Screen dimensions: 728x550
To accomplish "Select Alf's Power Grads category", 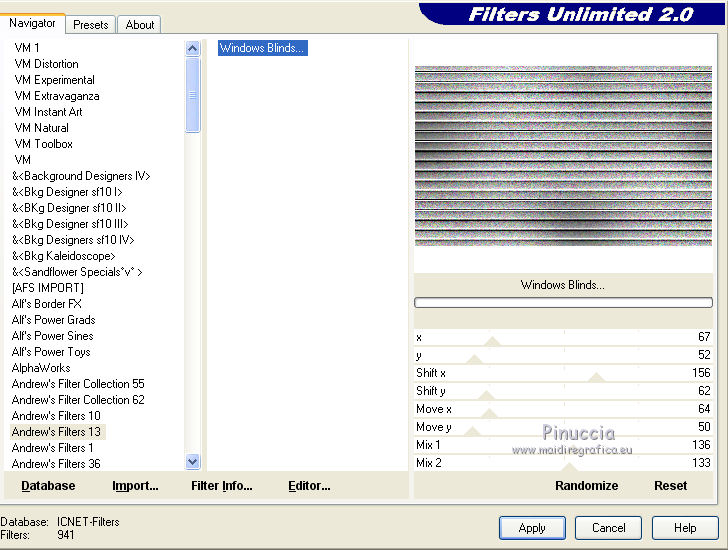I will [53, 320].
